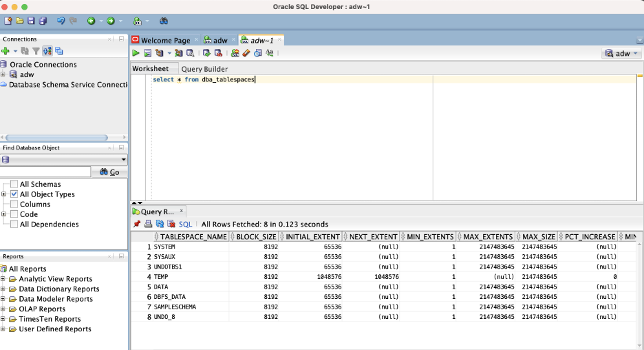644x350 pixels.
Task: Open Find Database Object connection combo box
Action: click(x=64, y=160)
